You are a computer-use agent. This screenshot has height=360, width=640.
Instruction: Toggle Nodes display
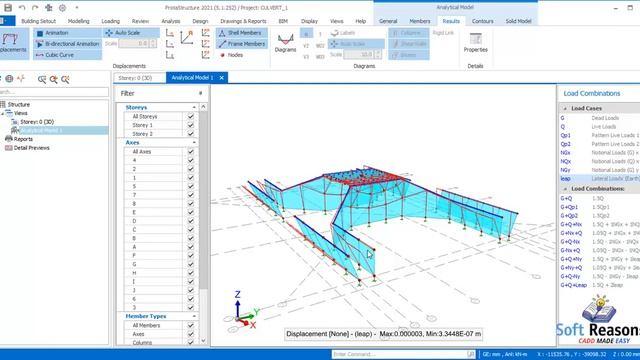coord(232,55)
